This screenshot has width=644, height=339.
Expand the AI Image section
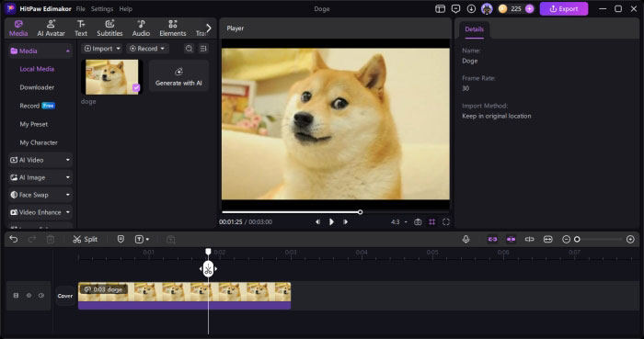(40, 177)
